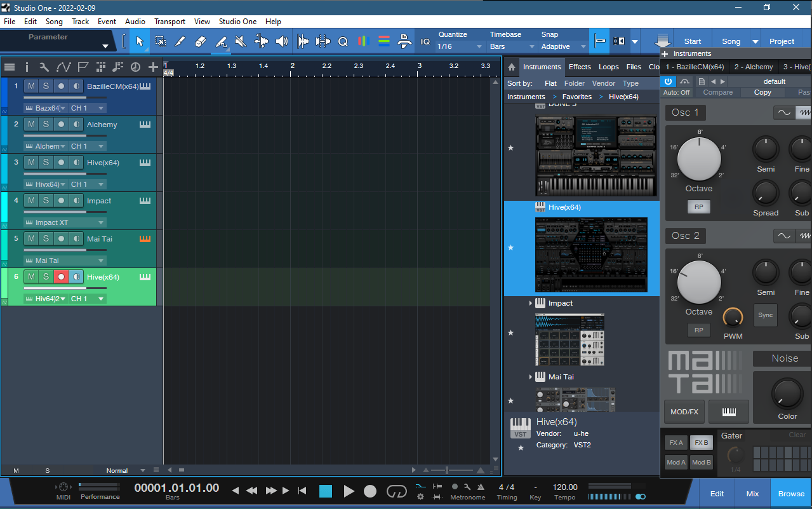Select the Mute tool
Viewport: 812px width, 509px height.
click(241, 41)
